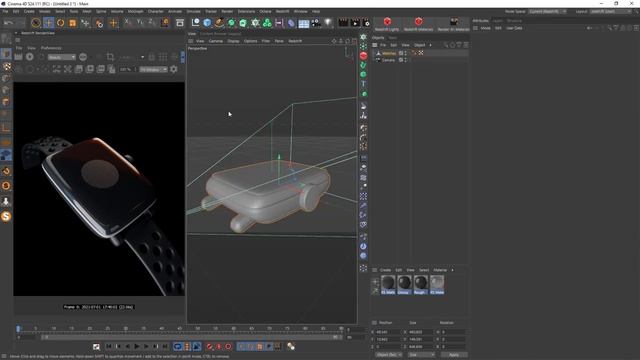Click the Redshift Materials button
The image size is (640, 360).
(418, 24)
